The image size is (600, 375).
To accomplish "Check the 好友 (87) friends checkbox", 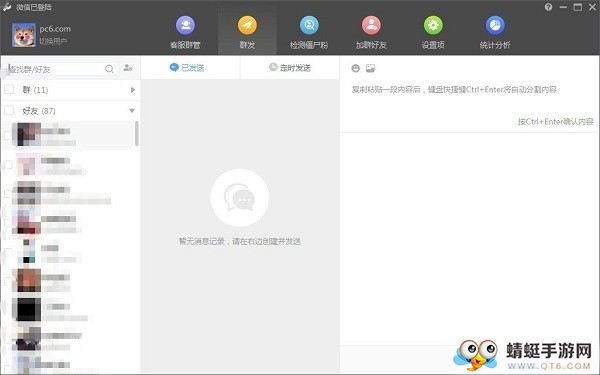I will [9, 111].
